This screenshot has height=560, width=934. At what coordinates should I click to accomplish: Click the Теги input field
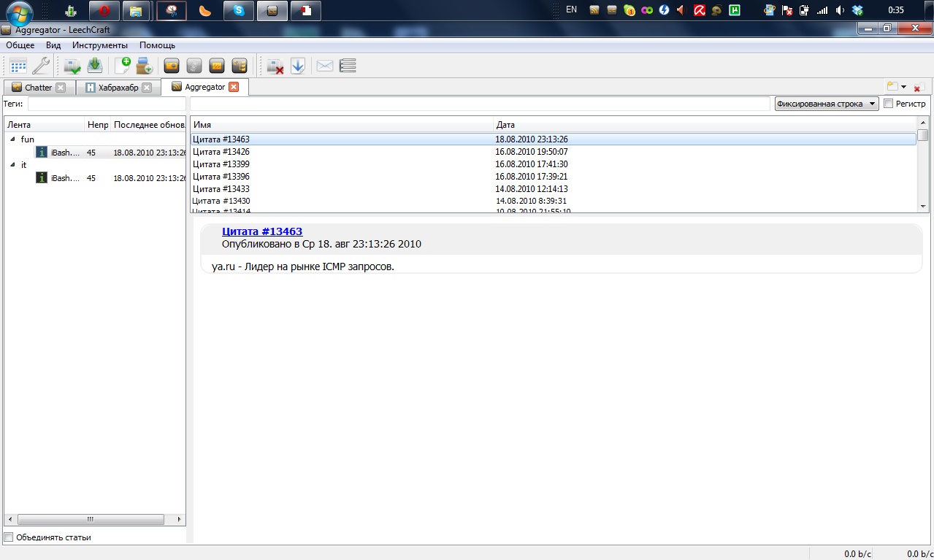107,104
